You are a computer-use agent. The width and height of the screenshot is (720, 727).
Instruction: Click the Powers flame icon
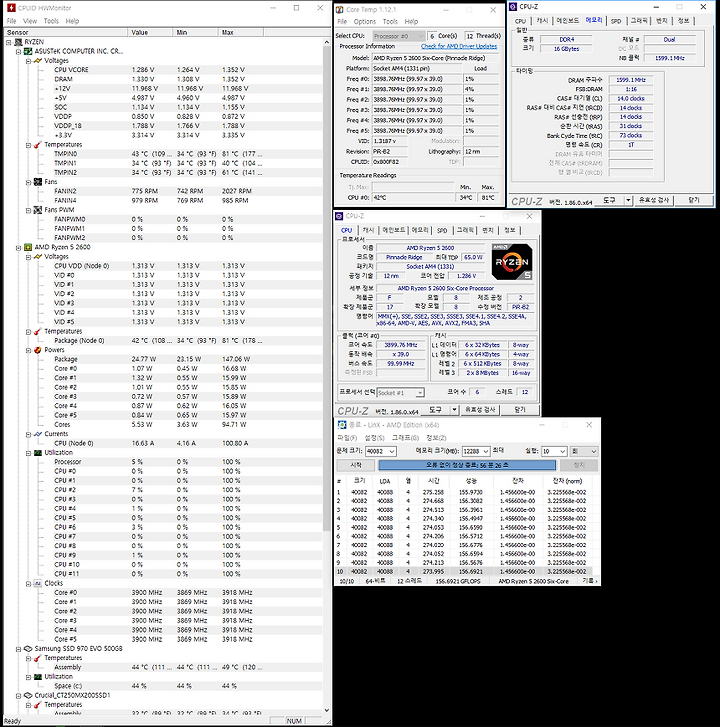(x=38, y=350)
